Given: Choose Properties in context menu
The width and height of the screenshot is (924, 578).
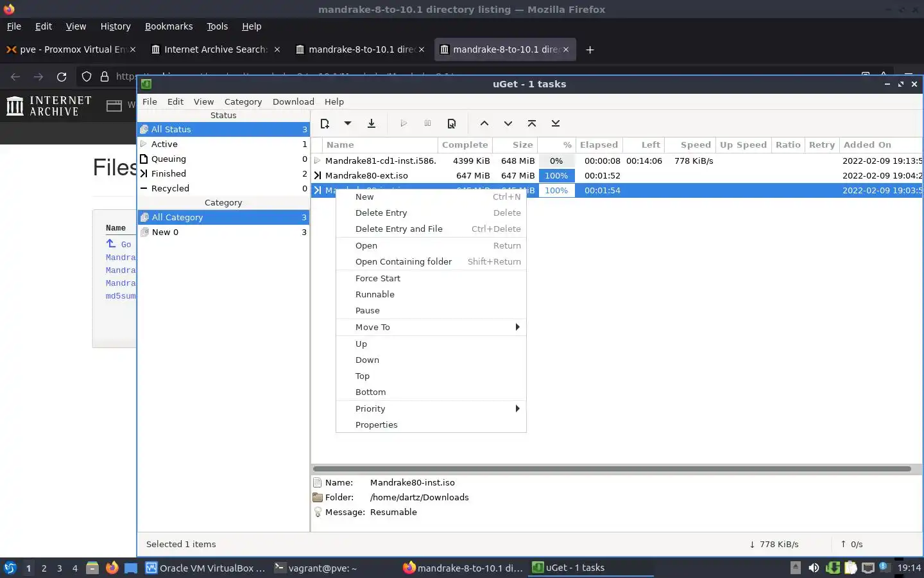Looking at the screenshot, I should (x=431, y=425).
